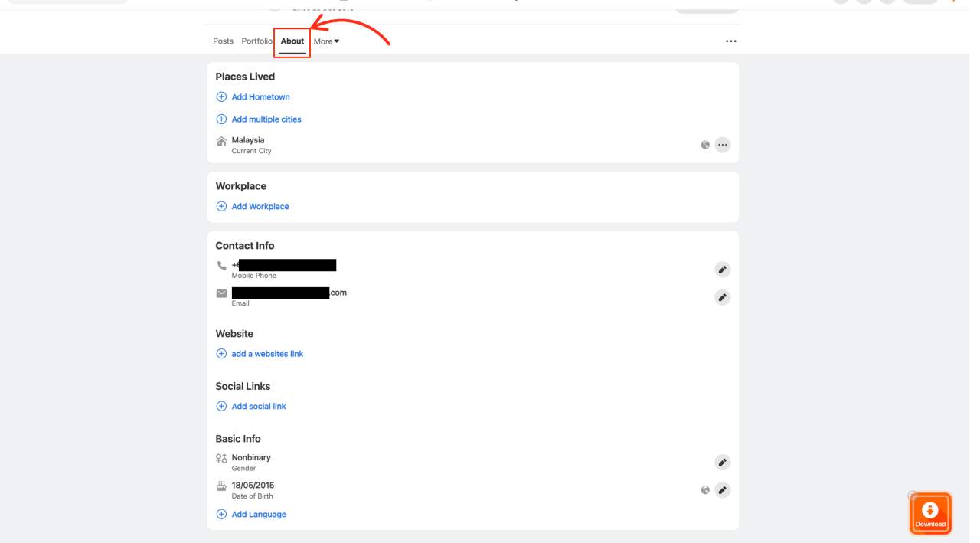Select the 18/05/2015 birth date text

click(253, 486)
